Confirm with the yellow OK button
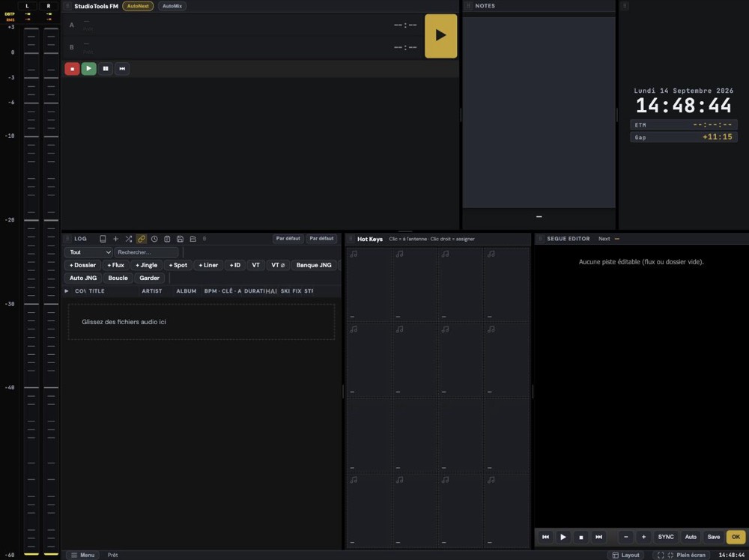749x560 pixels. 736,537
